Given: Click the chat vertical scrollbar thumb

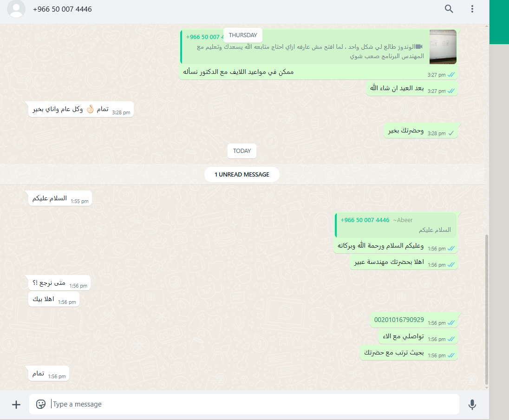Looking at the screenshot, I should [486, 309].
